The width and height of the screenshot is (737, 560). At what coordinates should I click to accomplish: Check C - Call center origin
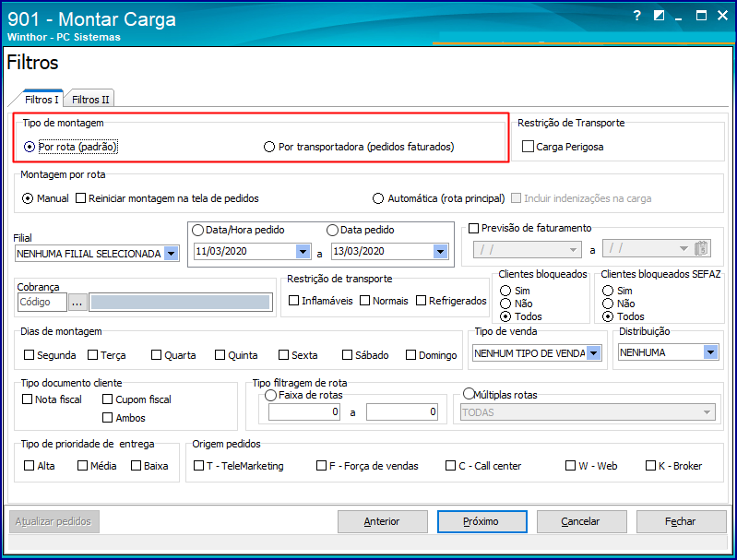coord(451,466)
